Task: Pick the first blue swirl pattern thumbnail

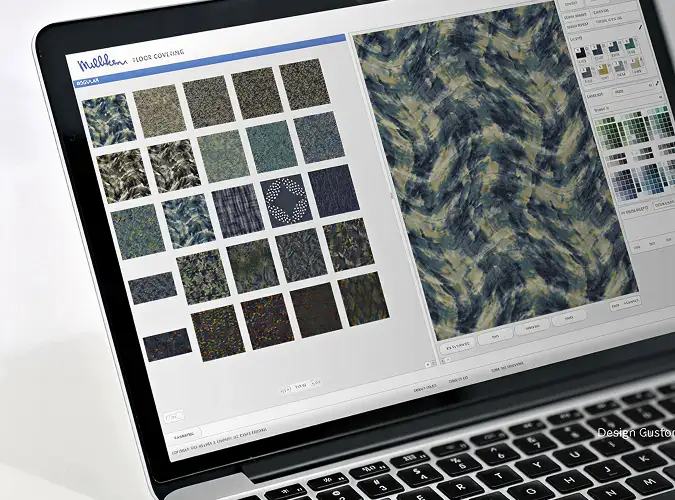Action: (x=107, y=120)
